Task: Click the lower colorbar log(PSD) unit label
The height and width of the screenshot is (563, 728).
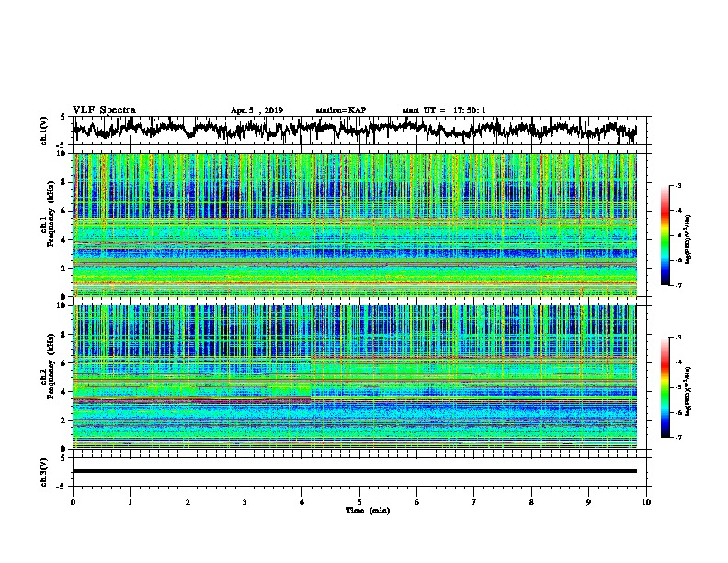Action: tap(688, 391)
